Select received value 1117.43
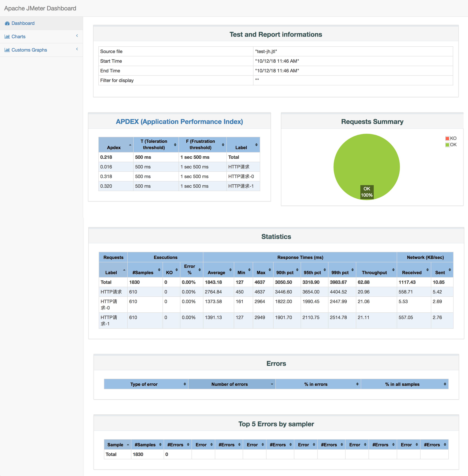The width and height of the screenshot is (468, 476). coord(407,282)
